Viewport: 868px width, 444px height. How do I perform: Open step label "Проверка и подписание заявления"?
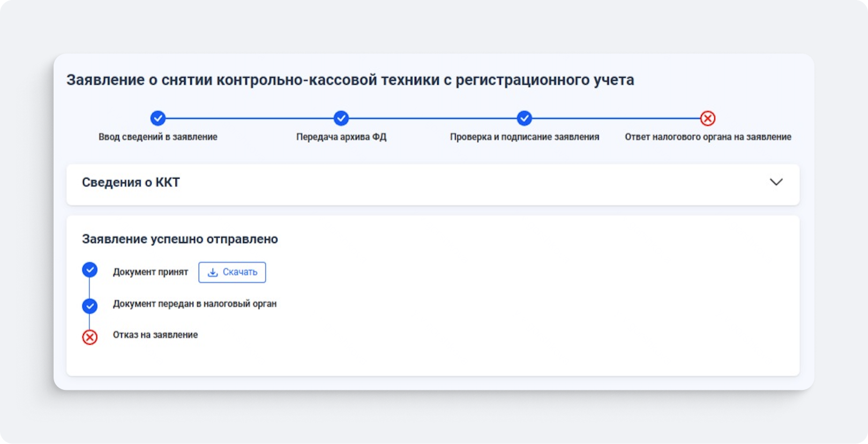coord(524,137)
